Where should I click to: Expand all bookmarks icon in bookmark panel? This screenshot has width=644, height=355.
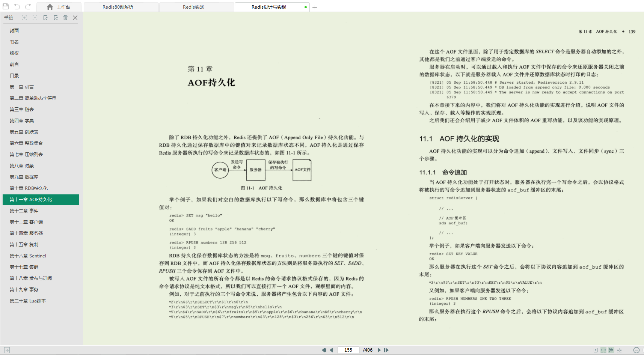coord(24,18)
